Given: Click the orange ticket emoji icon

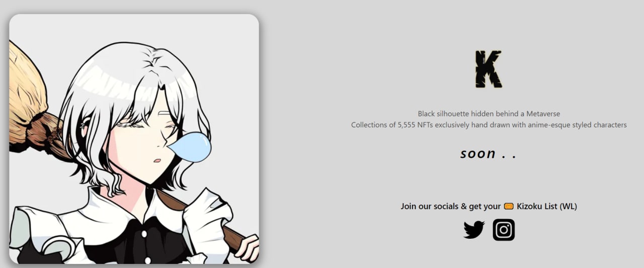Looking at the screenshot, I should pos(509,206).
